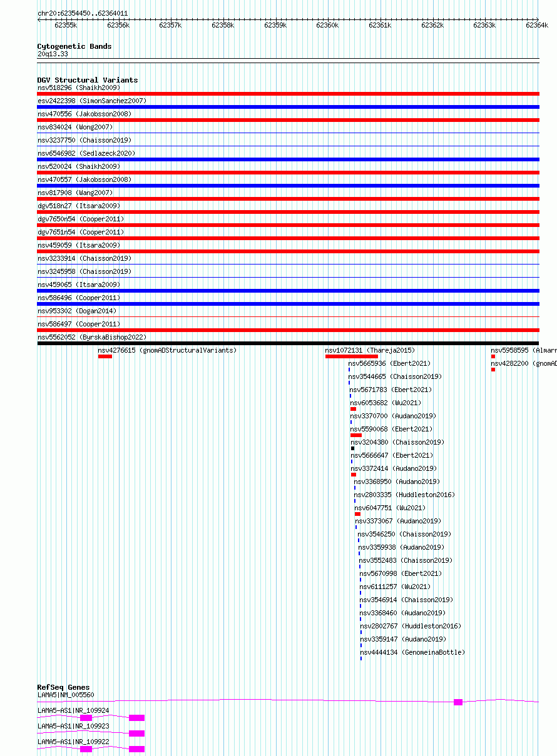The image size is (557, 756).
Task: Open the nsv3546250 (Chaisson2019) label
Action: tap(404, 534)
